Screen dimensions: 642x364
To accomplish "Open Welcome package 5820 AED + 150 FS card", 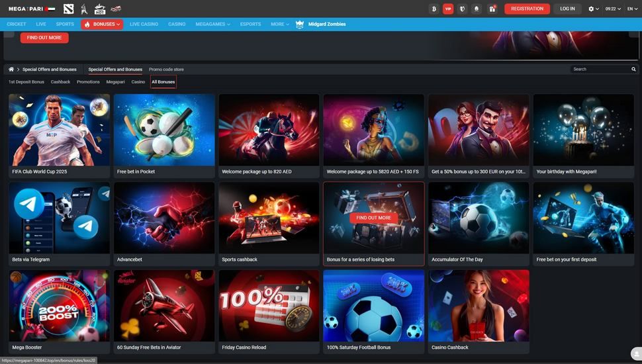I will [x=374, y=136].
